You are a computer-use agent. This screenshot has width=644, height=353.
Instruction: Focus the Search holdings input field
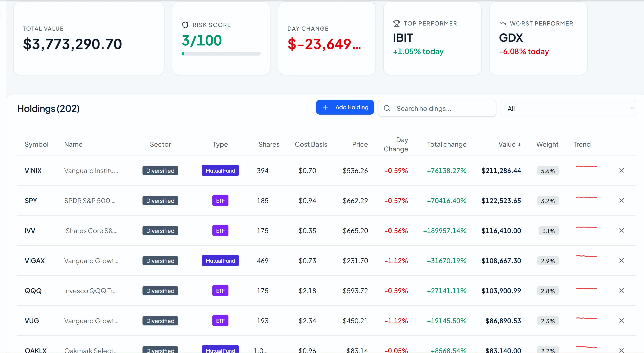(437, 108)
